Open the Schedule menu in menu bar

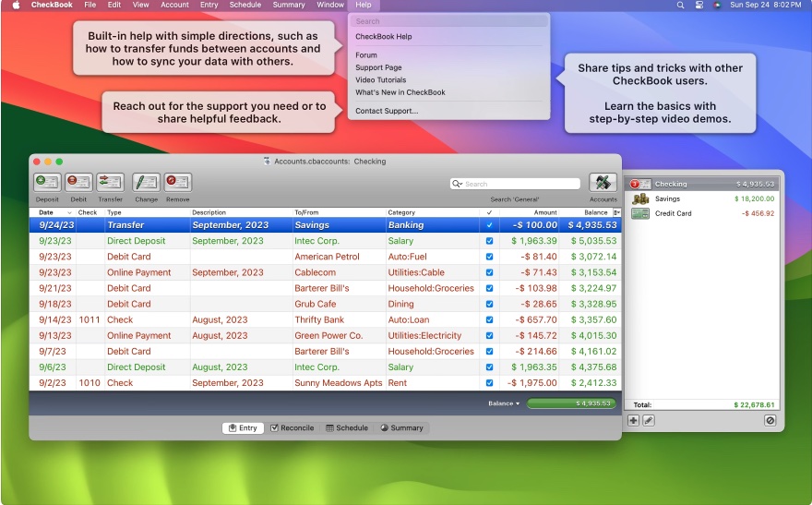pos(245,5)
